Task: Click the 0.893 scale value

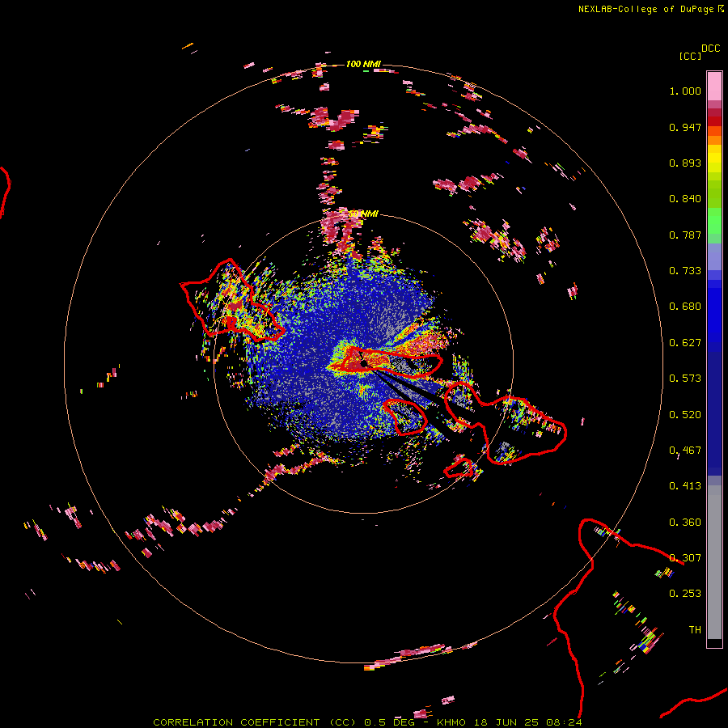Action: (685, 163)
